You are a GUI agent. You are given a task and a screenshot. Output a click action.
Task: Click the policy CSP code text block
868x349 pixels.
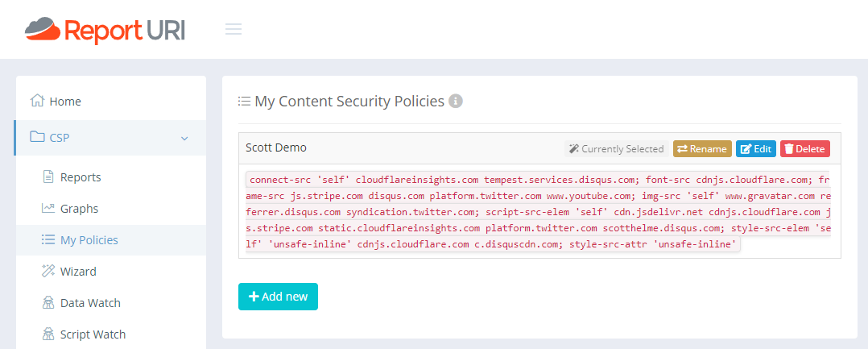[539, 212]
